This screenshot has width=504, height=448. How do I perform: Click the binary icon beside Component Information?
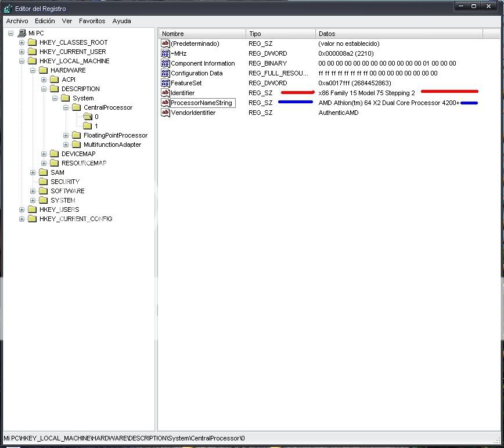(165, 63)
